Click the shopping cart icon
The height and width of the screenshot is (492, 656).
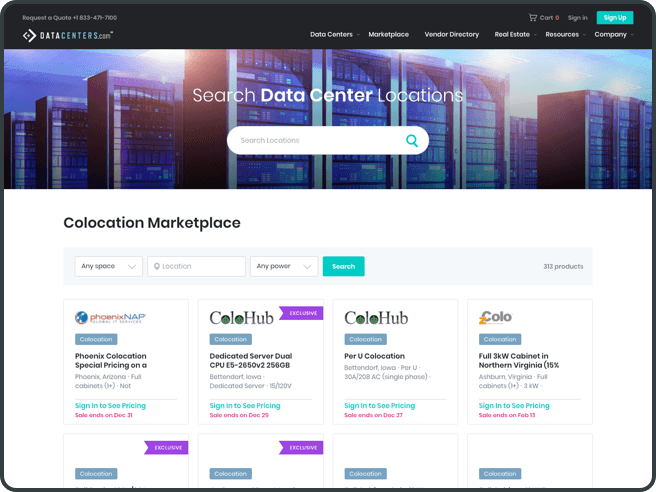pos(533,17)
